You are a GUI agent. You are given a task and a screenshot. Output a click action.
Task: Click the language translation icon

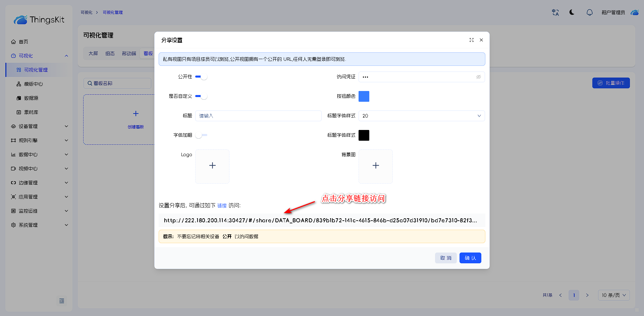[555, 12]
